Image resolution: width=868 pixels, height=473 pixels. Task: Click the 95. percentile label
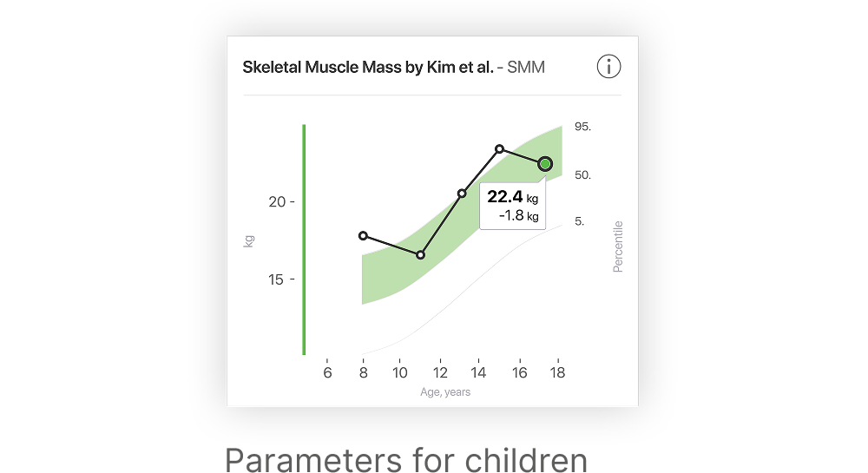point(582,127)
